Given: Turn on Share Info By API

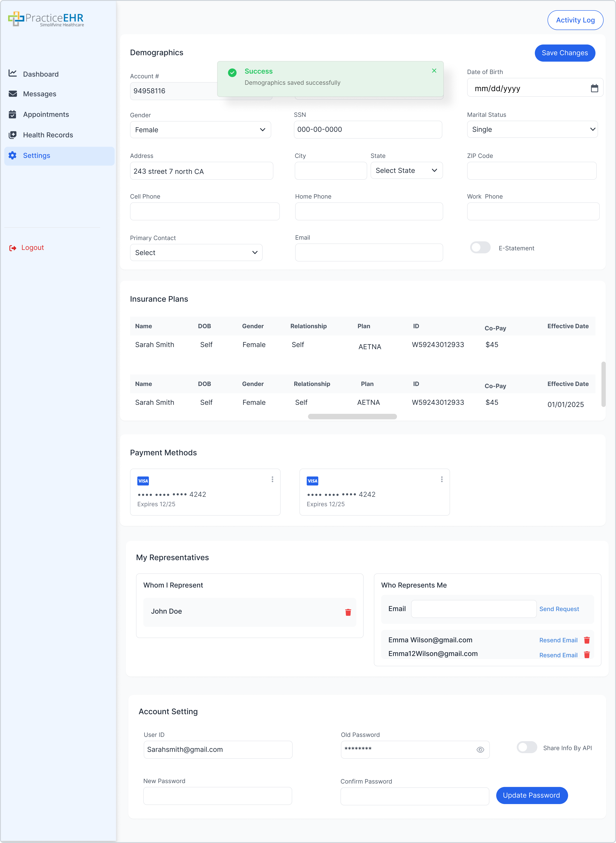Looking at the screenshot, I should 527,748.
